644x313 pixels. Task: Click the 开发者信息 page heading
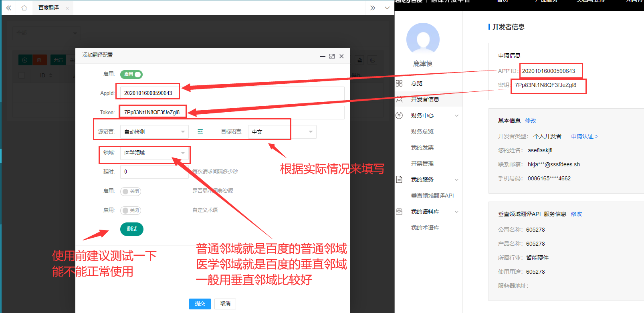coord(508,27)
